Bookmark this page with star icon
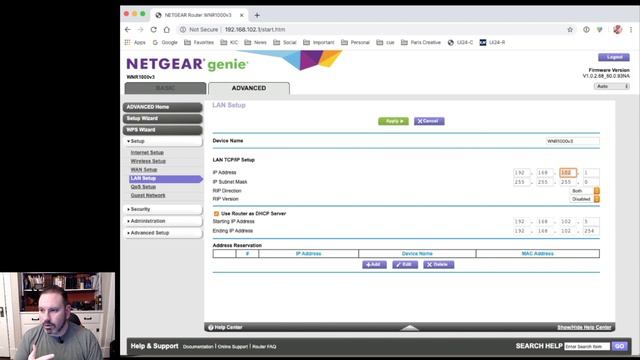This screenshot has height=360, width=640. pyautogui.click(x=570, y=29)
